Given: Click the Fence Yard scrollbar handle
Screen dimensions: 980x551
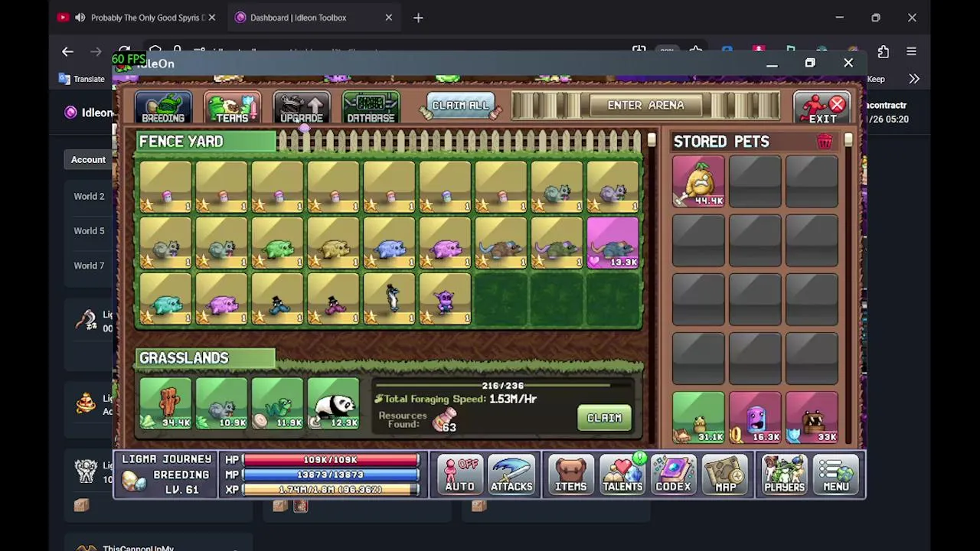Looking at the screenshot, I should (651, 140).
